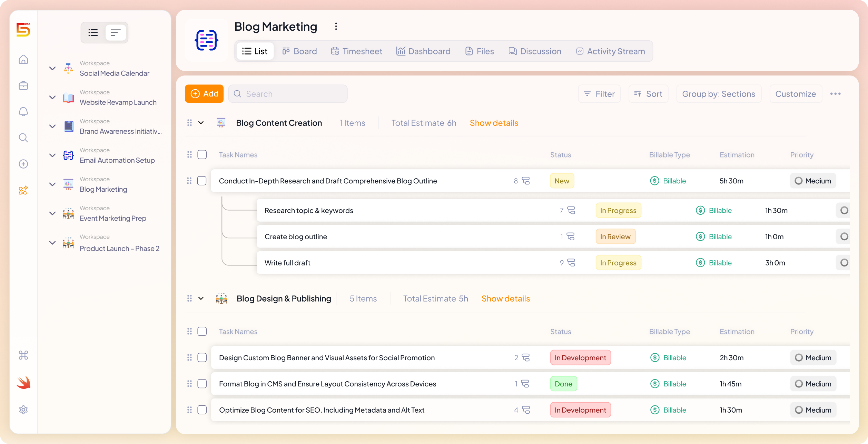This screenshot has height=444, width=868.
Task: Click the Add button
Action: tap(204, 93)
